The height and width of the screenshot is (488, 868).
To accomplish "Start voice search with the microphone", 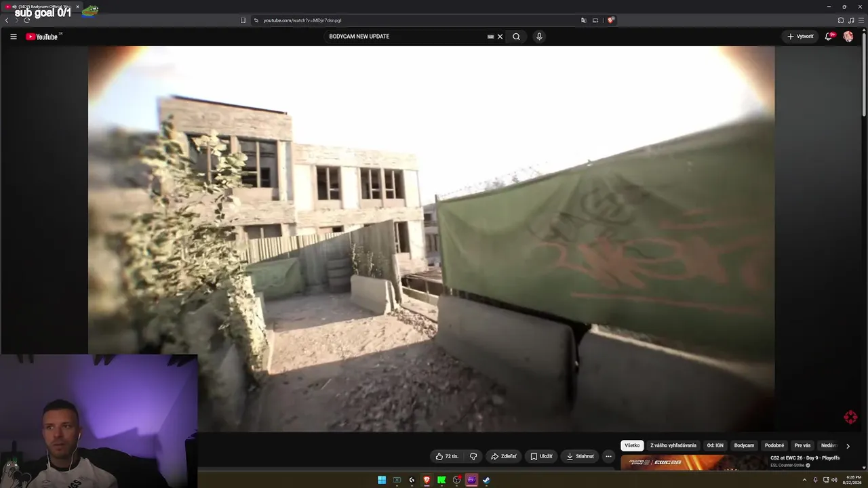I will click(x=539, y=37).
